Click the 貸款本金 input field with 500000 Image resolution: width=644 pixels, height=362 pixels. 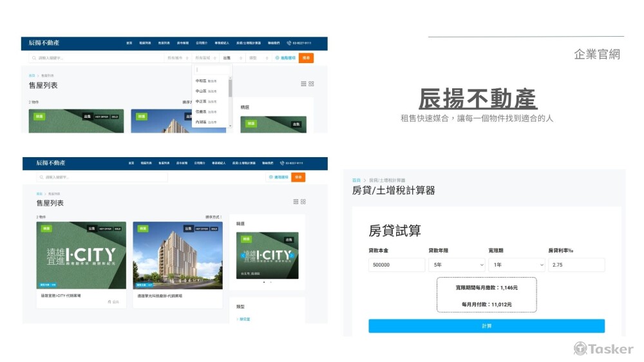(x=397, y=265)
